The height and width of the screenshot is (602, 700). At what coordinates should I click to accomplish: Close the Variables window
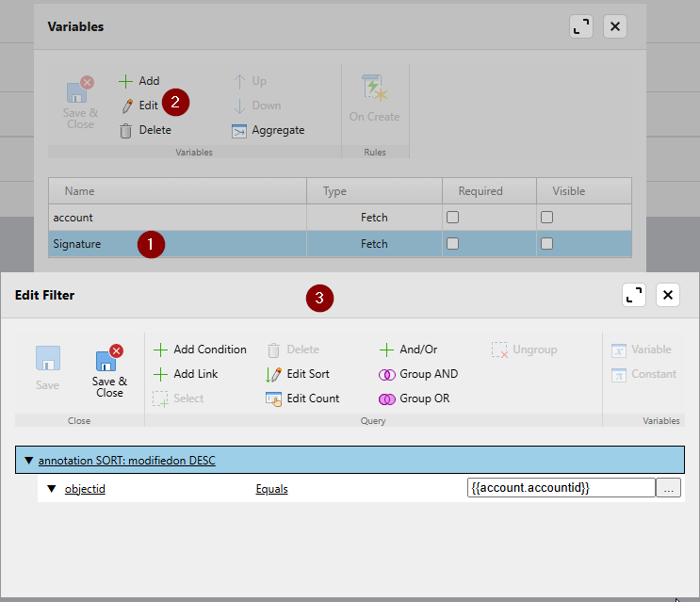[615, 26]
